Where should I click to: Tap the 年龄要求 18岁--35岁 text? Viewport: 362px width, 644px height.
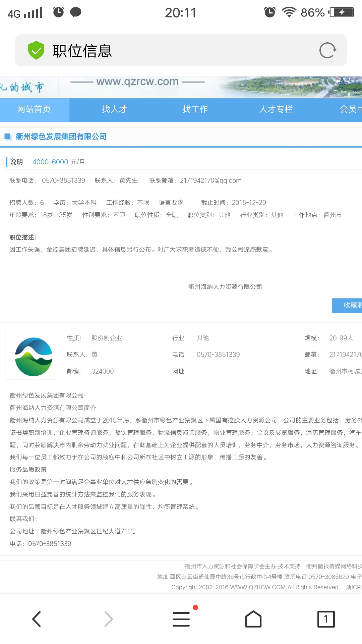point(41,215)
